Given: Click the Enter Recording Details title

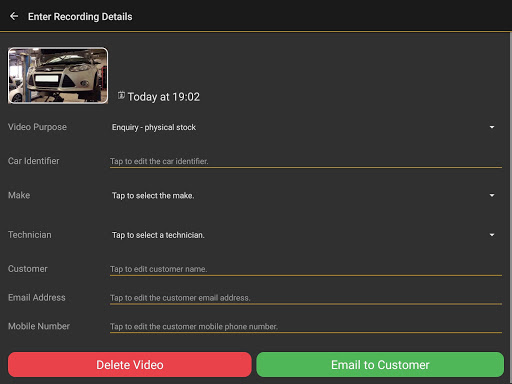Looking at the screenshot, I should [80, 17].
